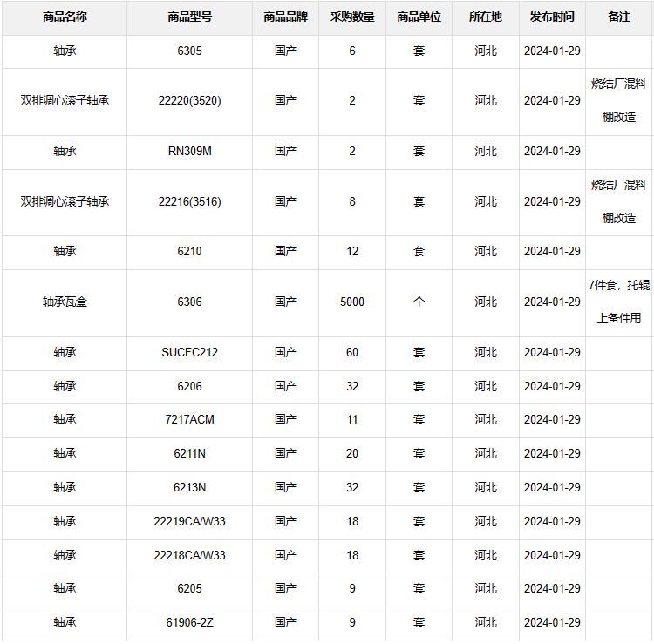Screen dimensions: 654x644
Task: Click 双排调心滚子轴承 in the 22220(3520) row
Action: pyautogui.click(x=65, y=101)
